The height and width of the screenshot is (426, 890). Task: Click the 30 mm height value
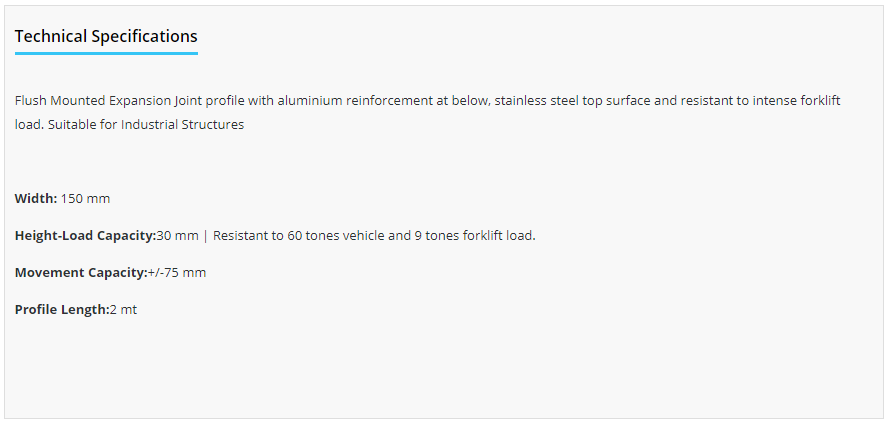pyautogui.click(x=177, y=235)
